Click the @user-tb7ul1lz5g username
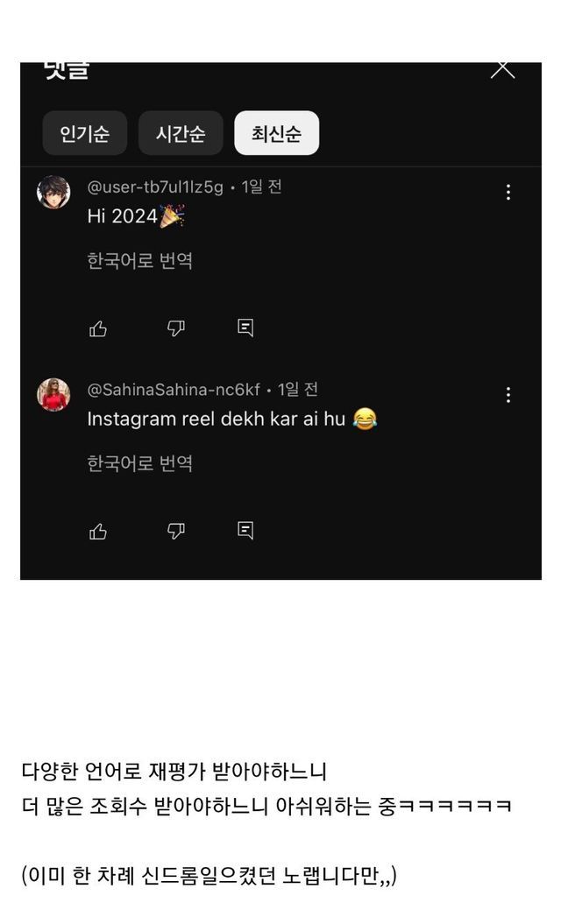Screen dimensions: 561x924 coord(155,187)
